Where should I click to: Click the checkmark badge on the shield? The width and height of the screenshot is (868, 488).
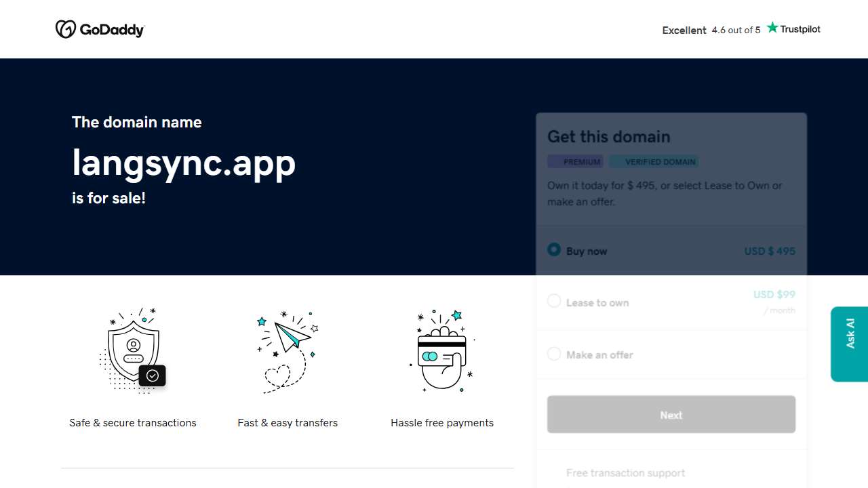coord(153,375)
